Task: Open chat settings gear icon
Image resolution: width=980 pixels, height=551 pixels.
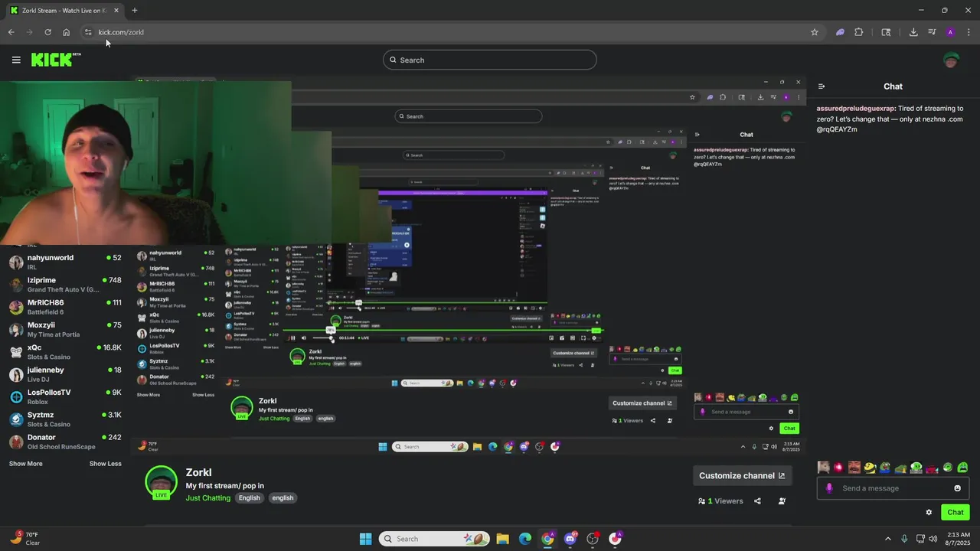Action: point(929,513)
